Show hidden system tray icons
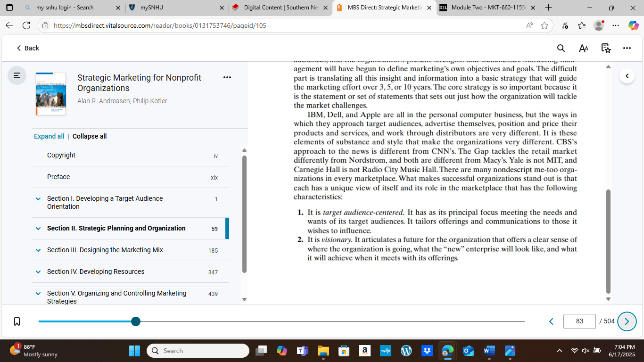 point(560,351)
